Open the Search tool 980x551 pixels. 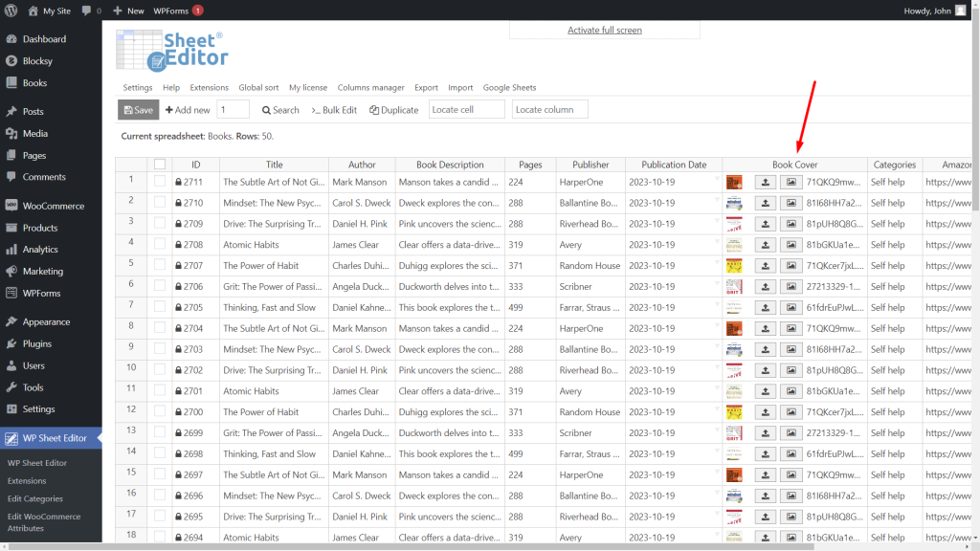coord(280,110)
